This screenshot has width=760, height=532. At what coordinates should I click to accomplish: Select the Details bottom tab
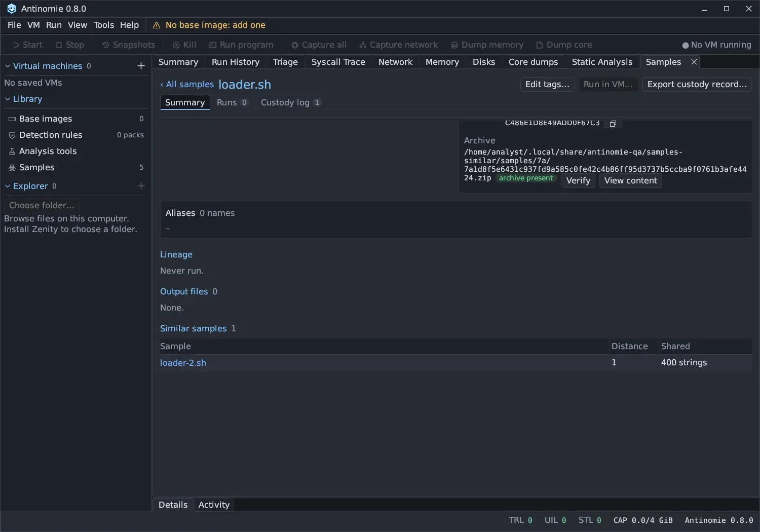[173, 505]
